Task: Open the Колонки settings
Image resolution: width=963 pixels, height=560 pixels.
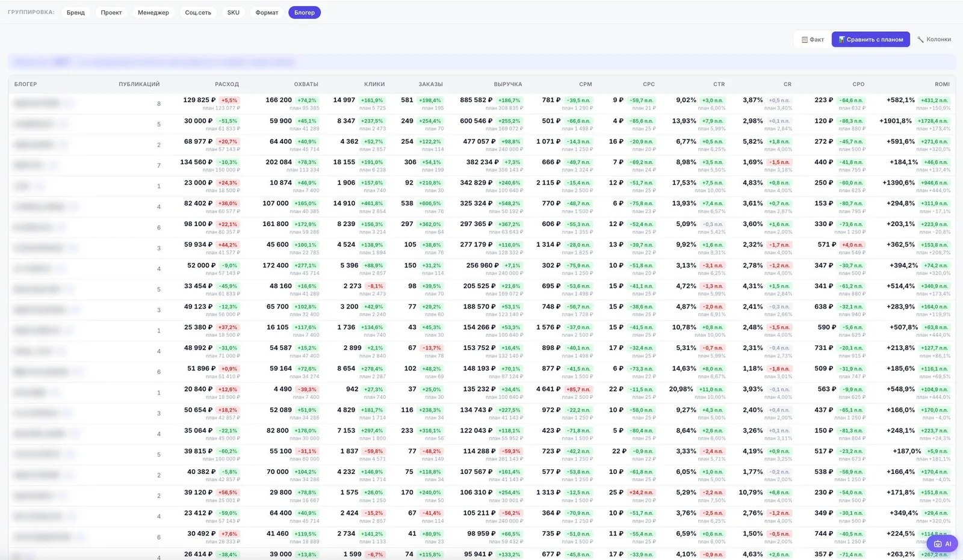Action: pos(934,40)
